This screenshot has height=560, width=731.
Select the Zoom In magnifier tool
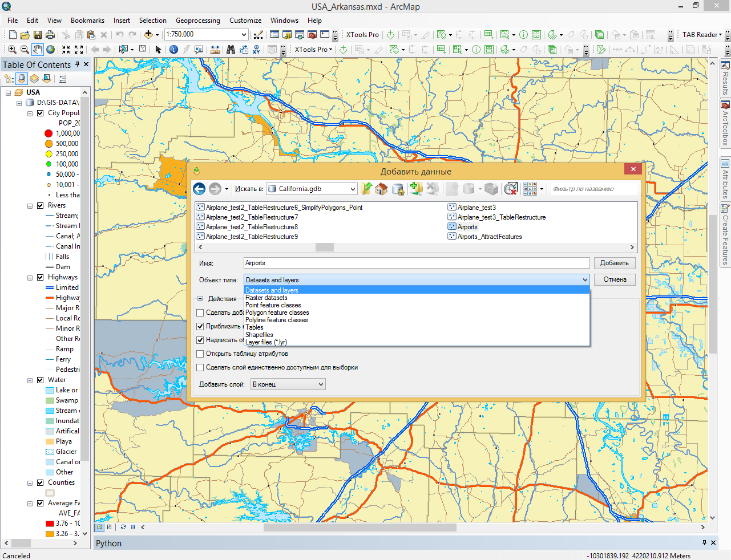pos(12,50)
